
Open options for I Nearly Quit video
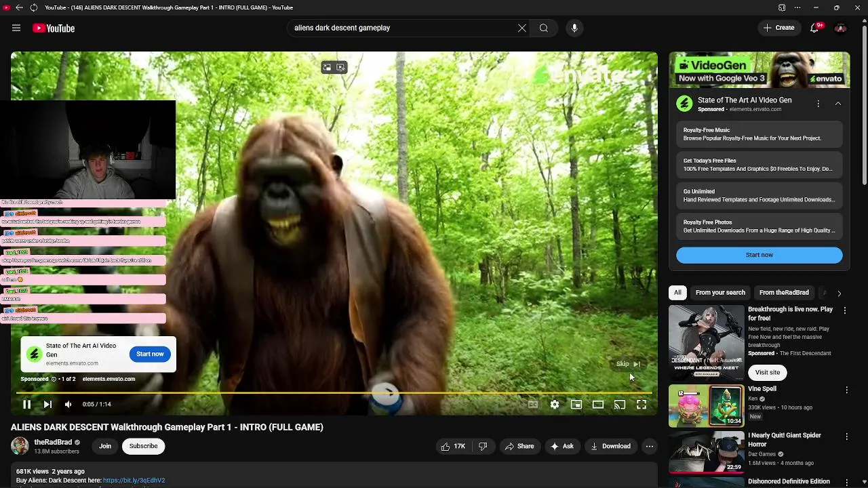[846, 436]
